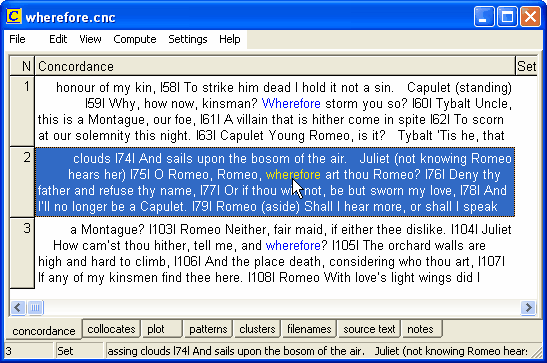Select row number 1
Screen dimensions: 547x363
click(x=22, y=111)
